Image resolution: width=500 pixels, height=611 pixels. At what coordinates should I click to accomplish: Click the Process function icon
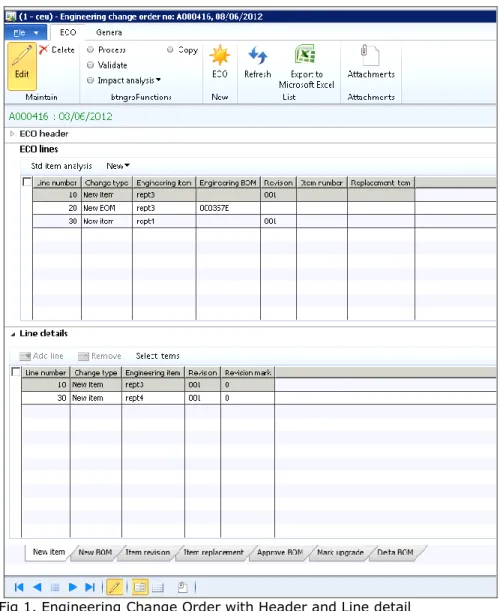click(x=90, y=49)
